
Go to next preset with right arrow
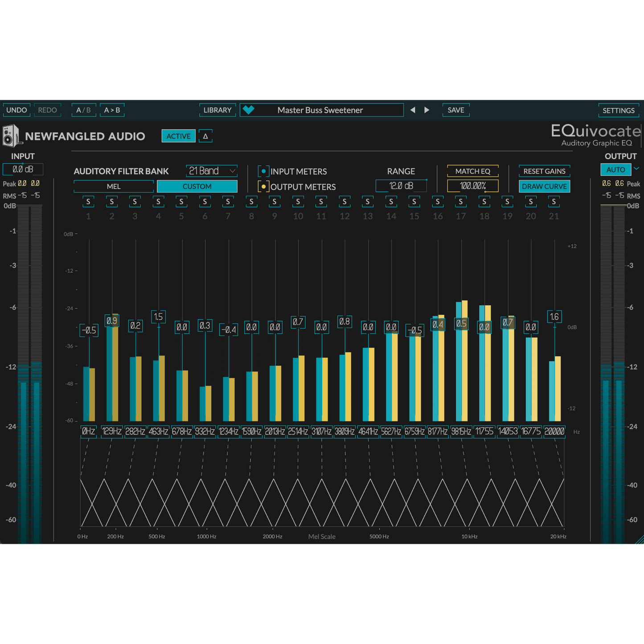click(x=427, y=110)
